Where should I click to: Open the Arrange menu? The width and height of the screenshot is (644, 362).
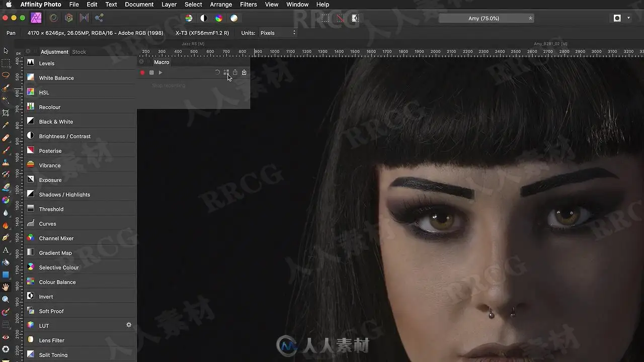[221, 5]
